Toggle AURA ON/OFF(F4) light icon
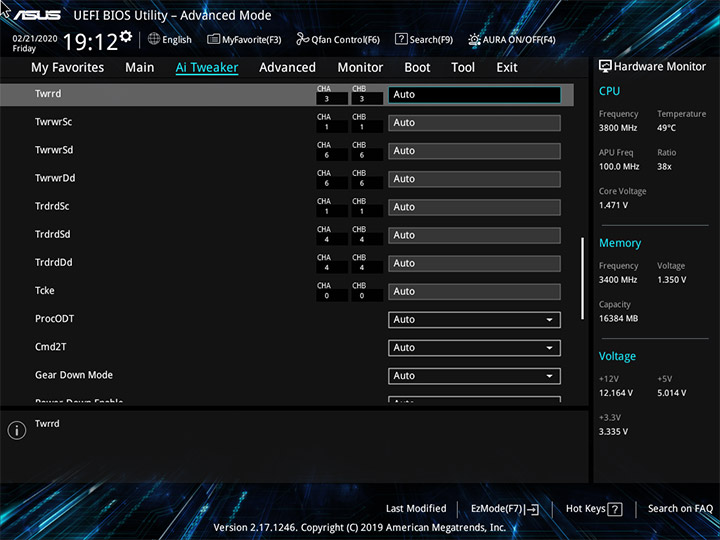 click(474, 39)
